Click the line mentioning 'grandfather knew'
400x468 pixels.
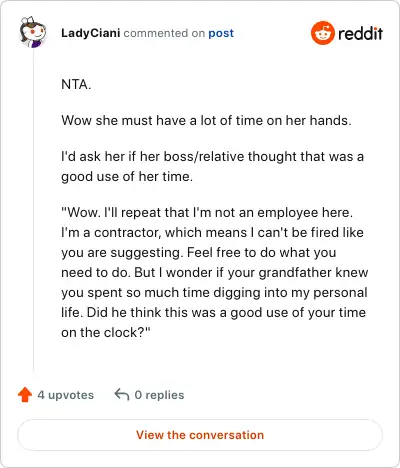click(214, 272)
